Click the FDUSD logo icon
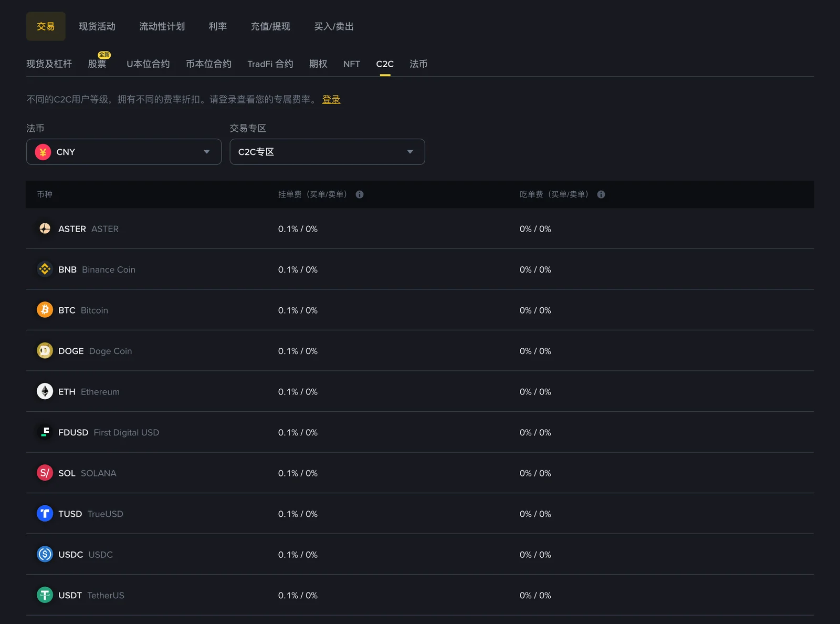 [x=45, y=432]
